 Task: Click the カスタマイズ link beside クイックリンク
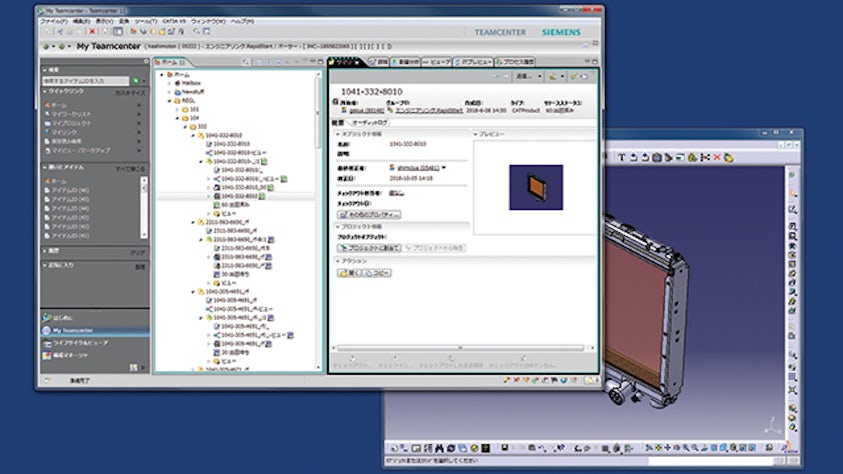point(130,93)
